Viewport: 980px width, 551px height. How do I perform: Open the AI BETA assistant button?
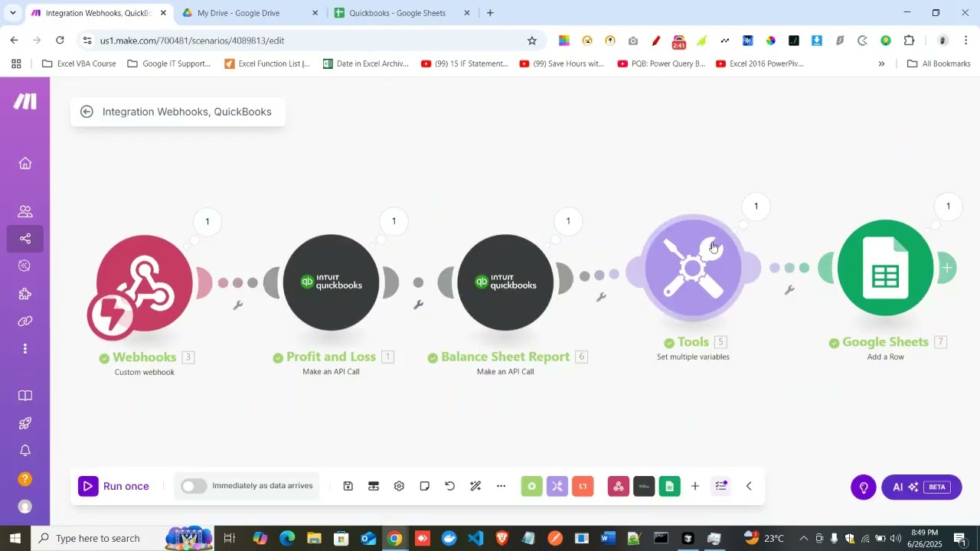click(x=922, y=487)
